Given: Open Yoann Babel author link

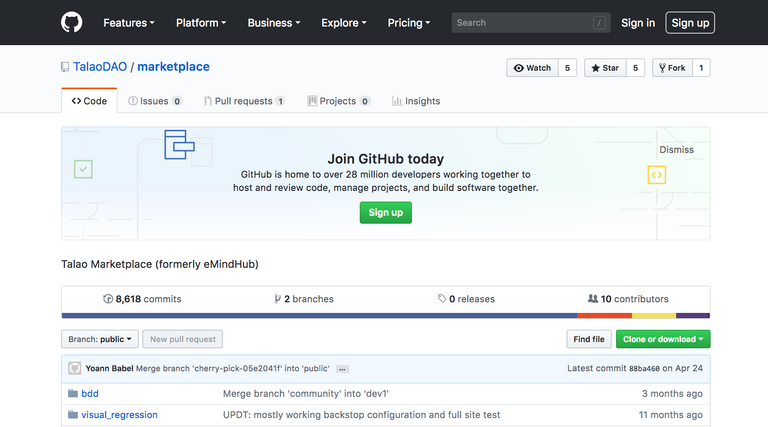Looking at the screenshot, I should pyautogui.click(x=109, y=368).
